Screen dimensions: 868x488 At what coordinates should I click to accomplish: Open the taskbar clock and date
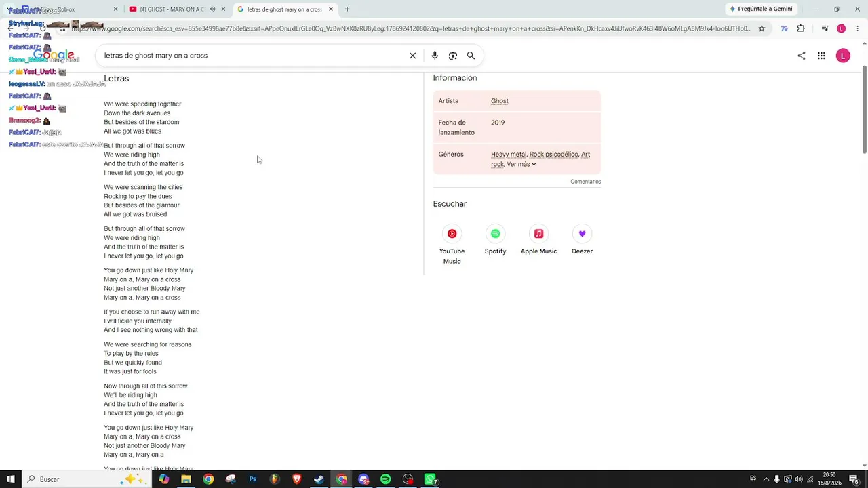point(829,479)
